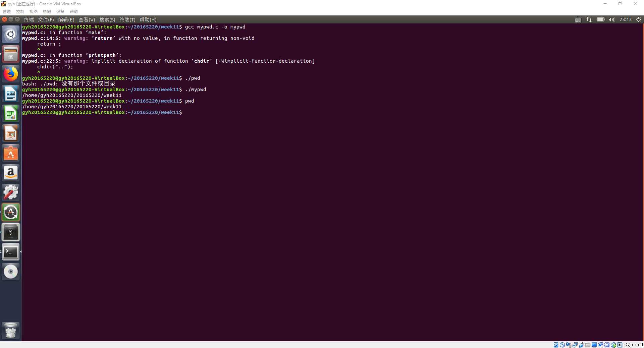Select the Terminal icon in dock
The width and height of the screenshot is (644, 348).
point(11,252)
